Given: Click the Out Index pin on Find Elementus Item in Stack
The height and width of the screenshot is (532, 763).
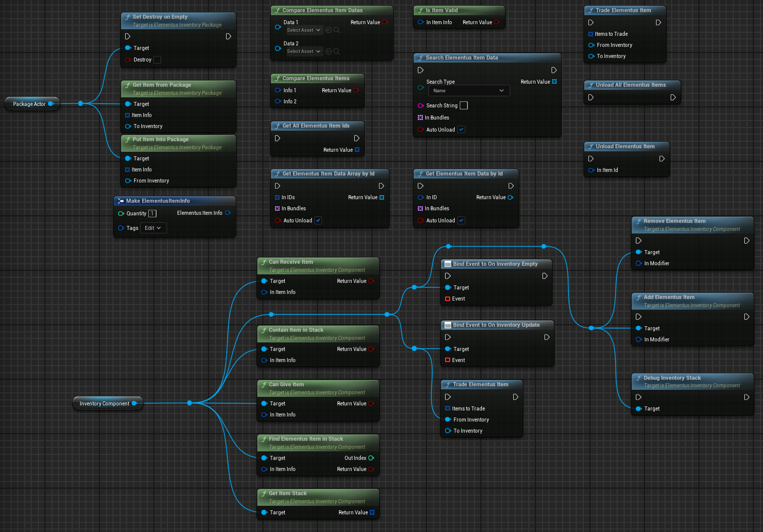Looking at the screenshot, I should [x=372, y=458].
